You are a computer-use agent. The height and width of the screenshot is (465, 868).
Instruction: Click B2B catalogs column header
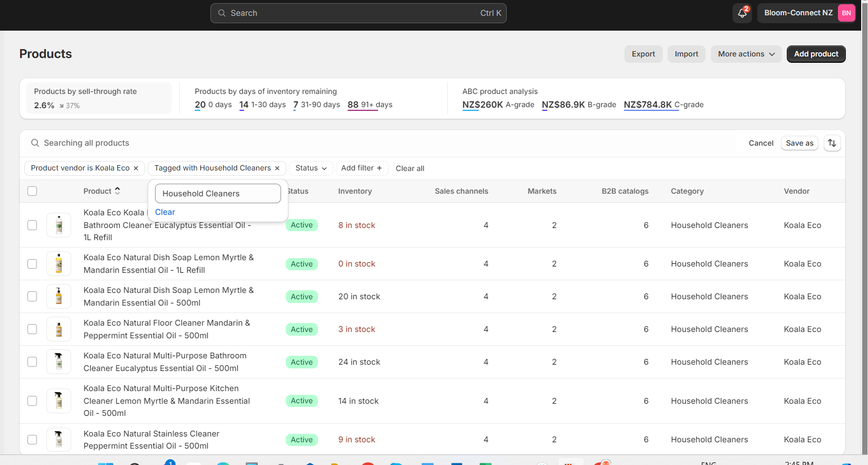625,191
